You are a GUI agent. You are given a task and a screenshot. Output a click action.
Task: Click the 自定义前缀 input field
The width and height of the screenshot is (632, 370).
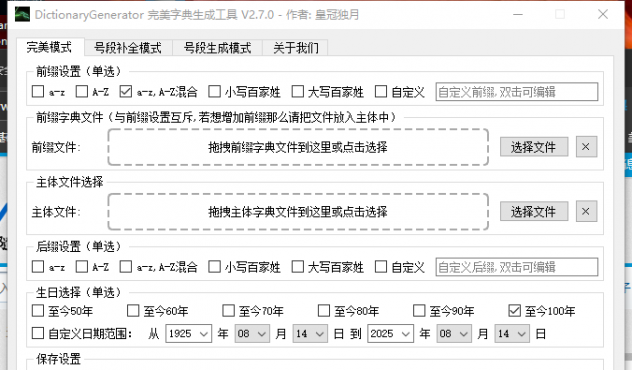tap(517, 92)
